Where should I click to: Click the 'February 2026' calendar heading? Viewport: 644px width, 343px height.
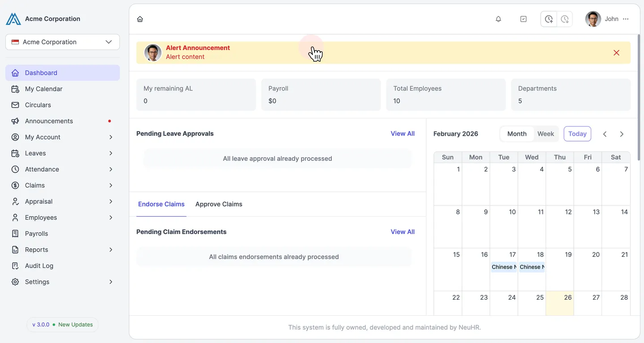pyautogui.click(x=456, y=134)
